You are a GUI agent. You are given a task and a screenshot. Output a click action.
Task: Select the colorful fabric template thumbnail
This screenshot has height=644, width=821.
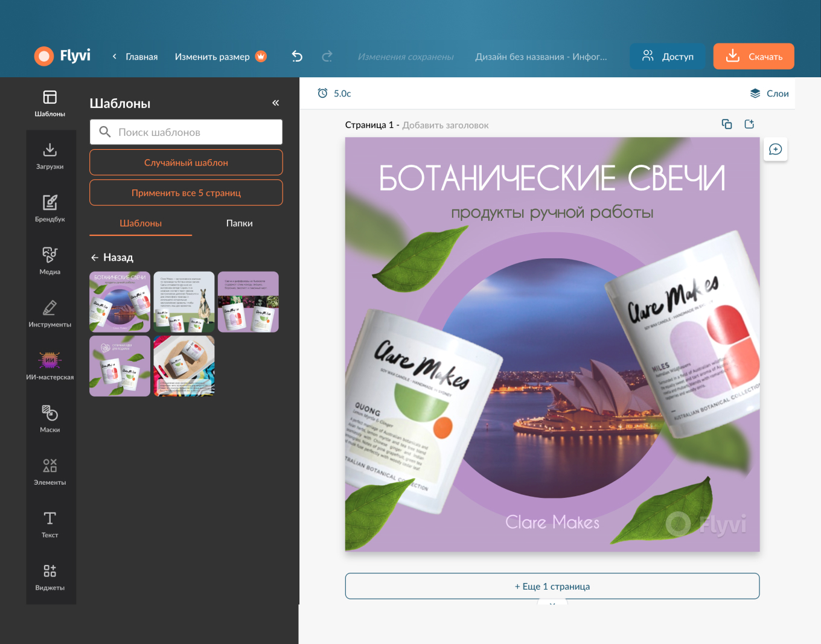tap(184, 366)
